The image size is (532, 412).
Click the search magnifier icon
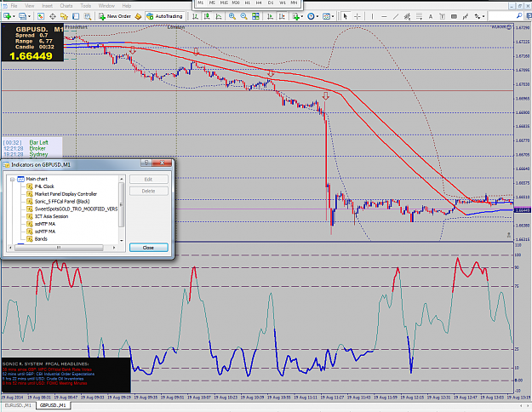(519, 16)
